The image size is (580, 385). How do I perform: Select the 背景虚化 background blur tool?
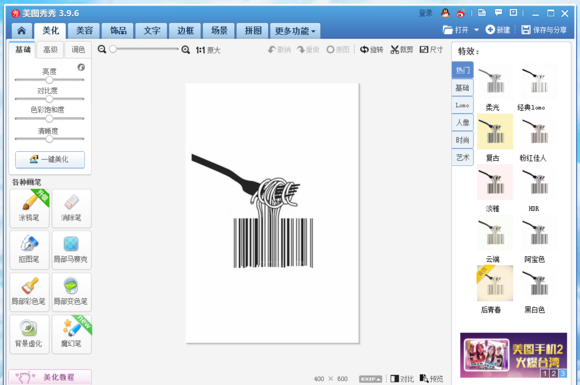pos(29,334)
